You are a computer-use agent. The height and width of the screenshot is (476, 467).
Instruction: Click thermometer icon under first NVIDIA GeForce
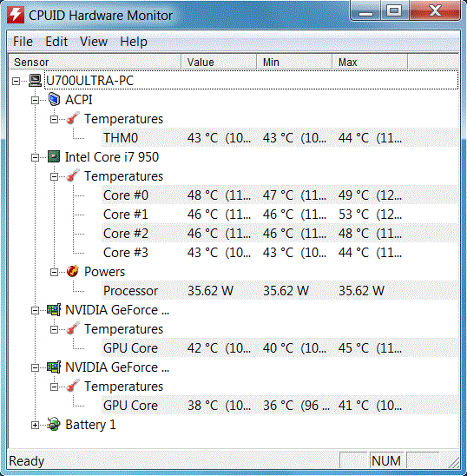pos(73,328)
